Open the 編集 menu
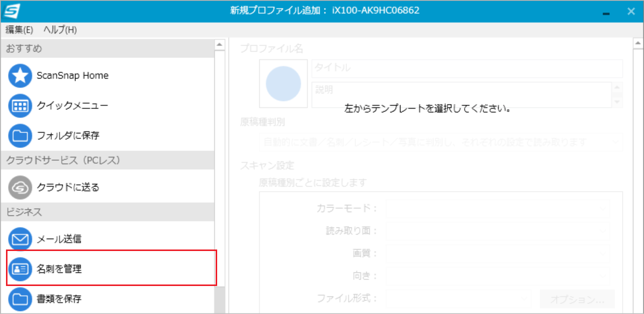Image resolution: width=644 pixels, height=314 pixels. tap(19, 29)
